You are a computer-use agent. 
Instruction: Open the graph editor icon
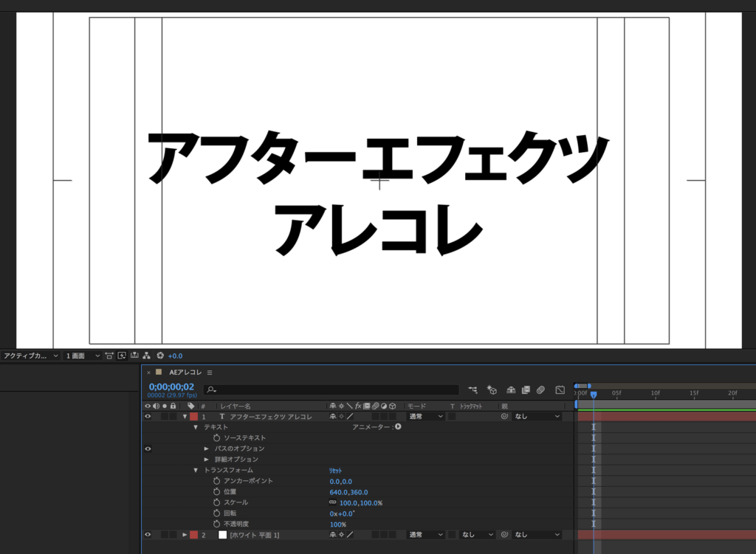[x=560, y=389]
